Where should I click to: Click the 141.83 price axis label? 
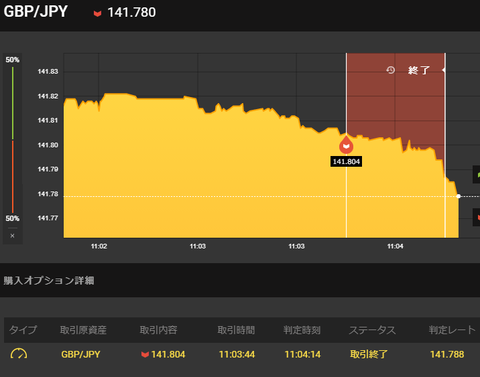48,71
